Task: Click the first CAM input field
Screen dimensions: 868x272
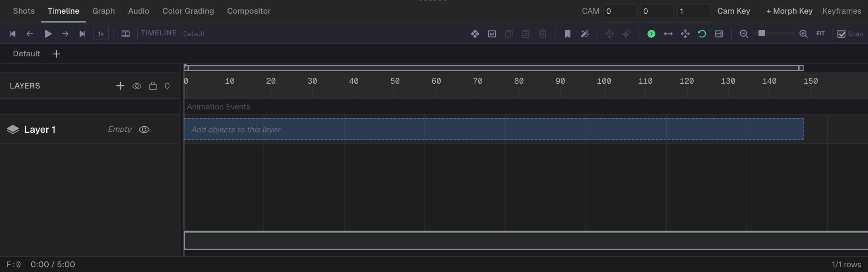Action: point(620,11)
